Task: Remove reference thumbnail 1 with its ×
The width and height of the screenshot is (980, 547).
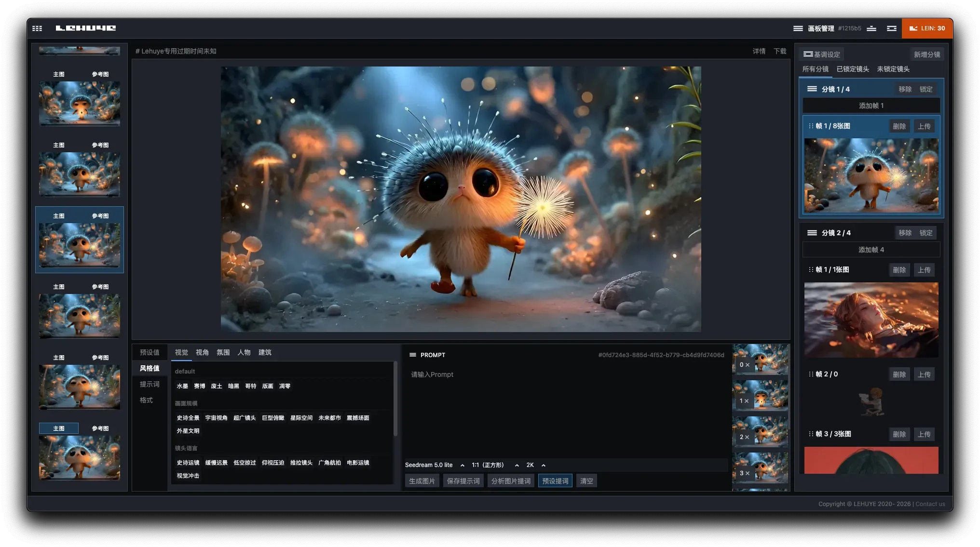Action: [x=747, y=401]
